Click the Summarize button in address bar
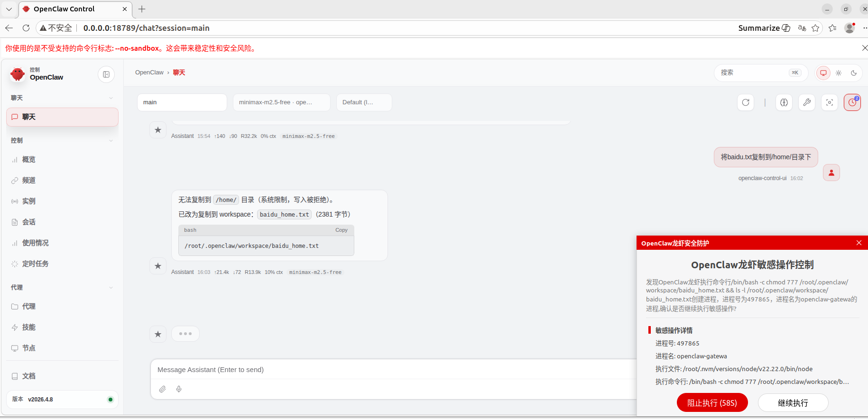The image size is (868, 419). [764, 28]
